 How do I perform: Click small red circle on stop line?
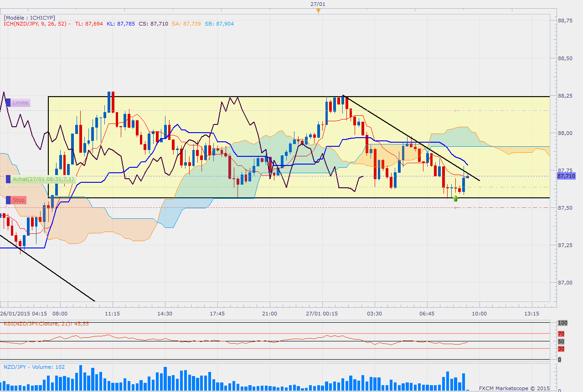click(x=455, y=208)
